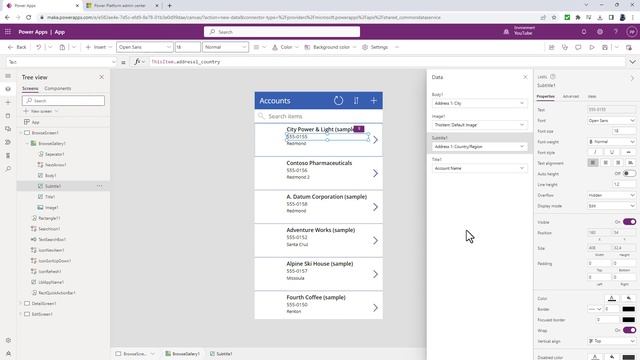Collapse the BrowseGallery1 tree node
Image resolution: width=640 pixels, height=360 pixels.
point(27,144)
